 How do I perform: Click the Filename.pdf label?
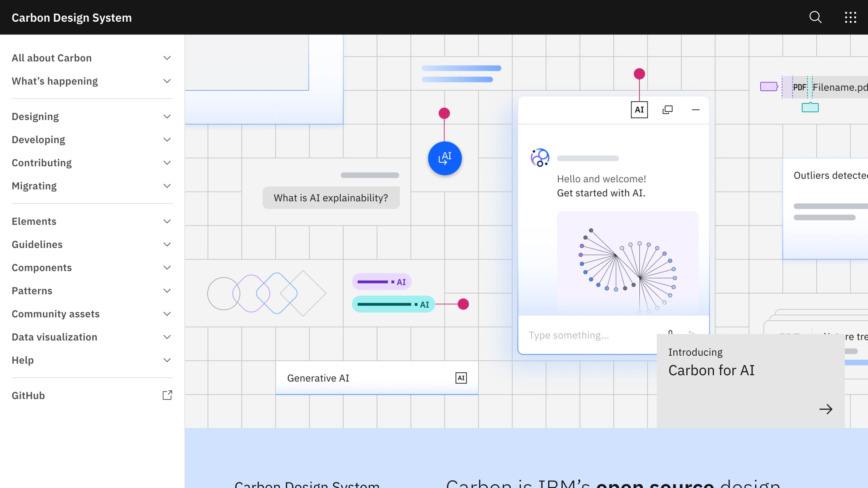pos(840,87)
